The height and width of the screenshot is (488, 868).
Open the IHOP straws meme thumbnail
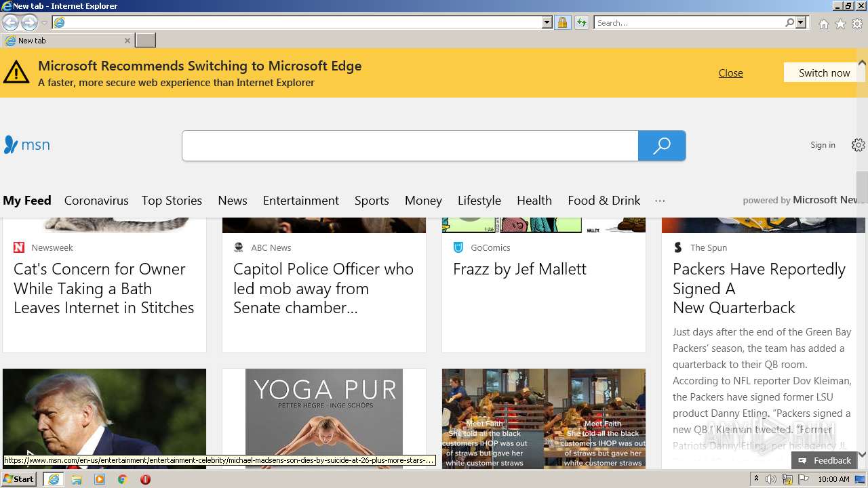point(544,418)
